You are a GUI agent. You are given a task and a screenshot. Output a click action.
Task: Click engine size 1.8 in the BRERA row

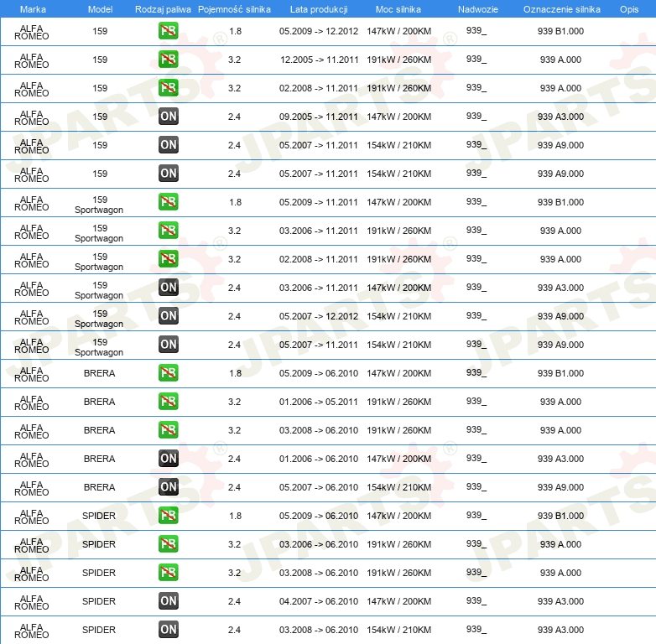pyautogui.click(x=235, y=373)
